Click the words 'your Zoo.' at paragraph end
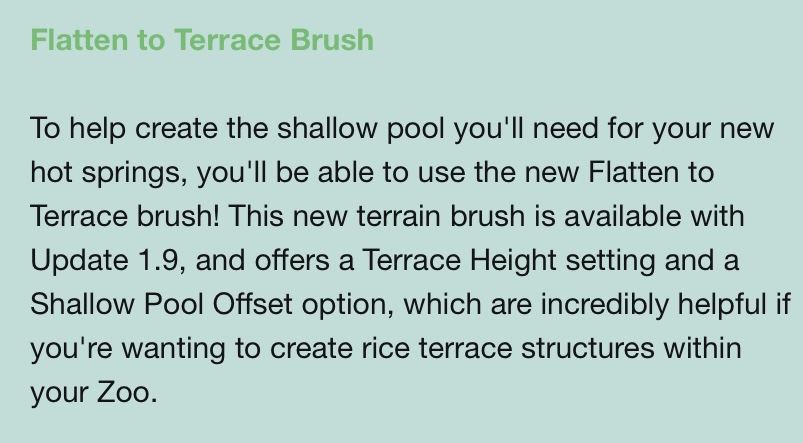803x443 pixels. click(x=94, y=393)
